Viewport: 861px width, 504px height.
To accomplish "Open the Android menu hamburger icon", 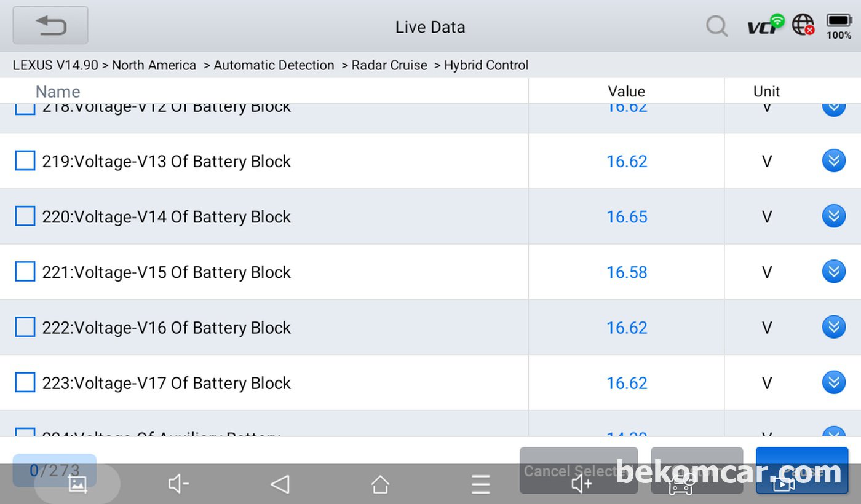I will pos(481,484).
